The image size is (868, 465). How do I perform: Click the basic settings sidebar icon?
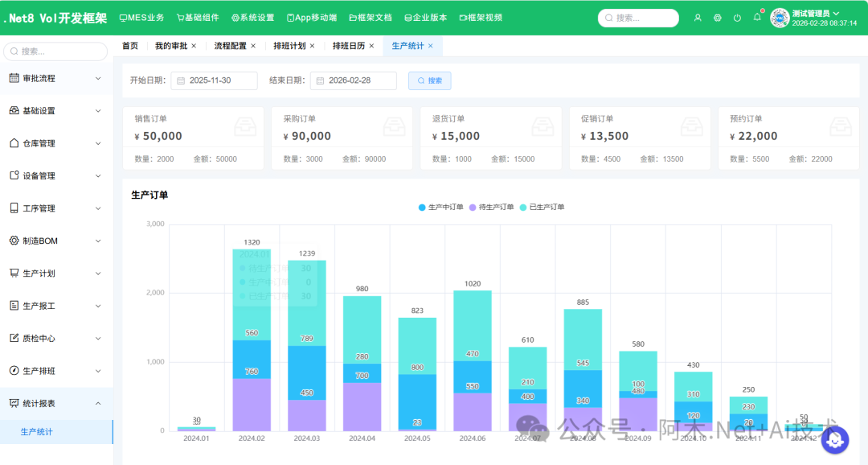click(x=14, y=110)
